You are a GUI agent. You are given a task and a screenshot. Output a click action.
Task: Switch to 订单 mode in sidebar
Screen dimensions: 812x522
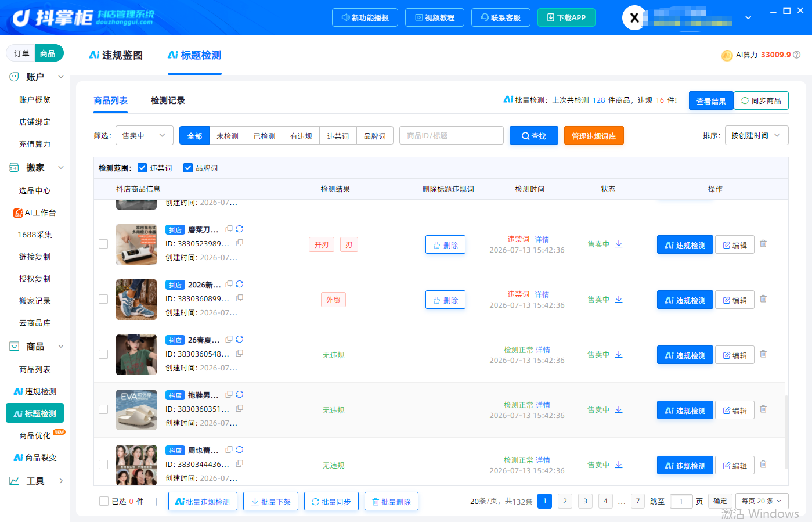click(21, 53)
